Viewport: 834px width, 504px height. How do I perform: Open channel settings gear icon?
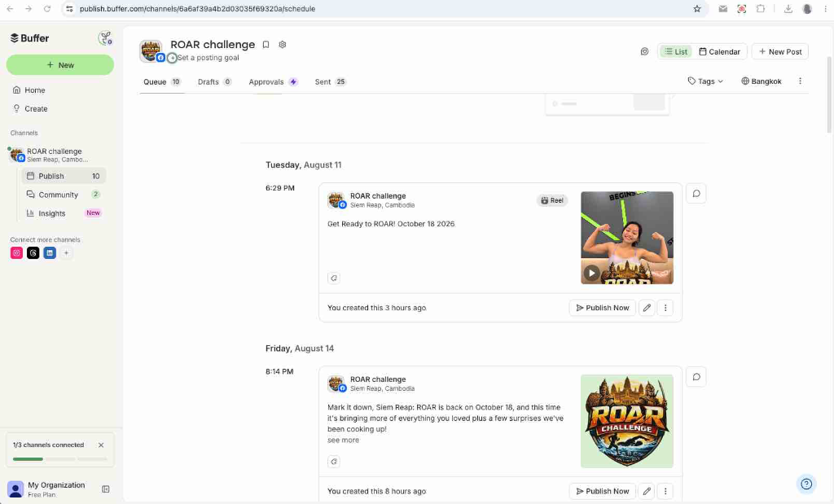(x=283, y=45)
